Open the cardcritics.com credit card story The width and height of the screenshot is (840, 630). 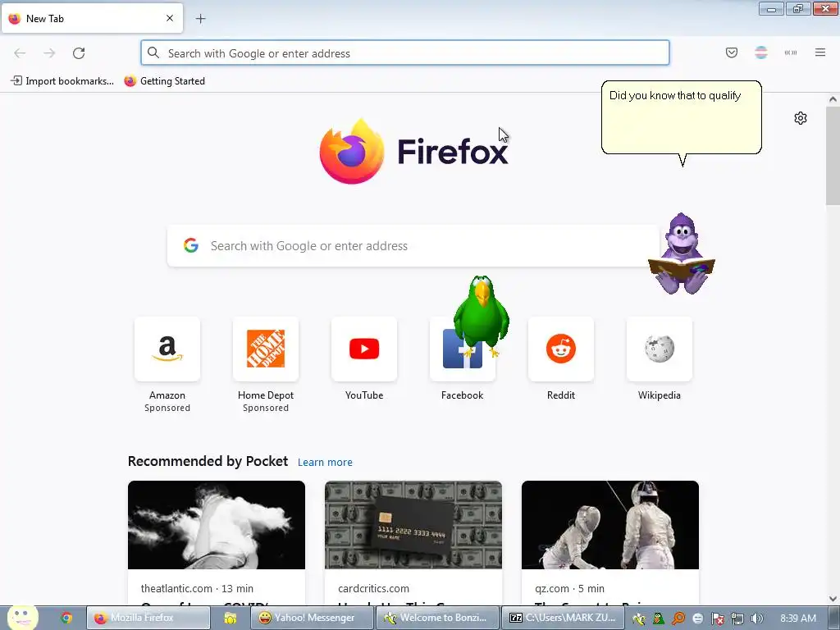(x=413, y=525)
